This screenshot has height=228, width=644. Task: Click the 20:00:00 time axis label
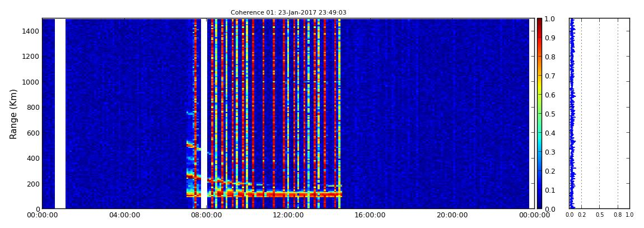pyautogui.click(x=452, y=215)
